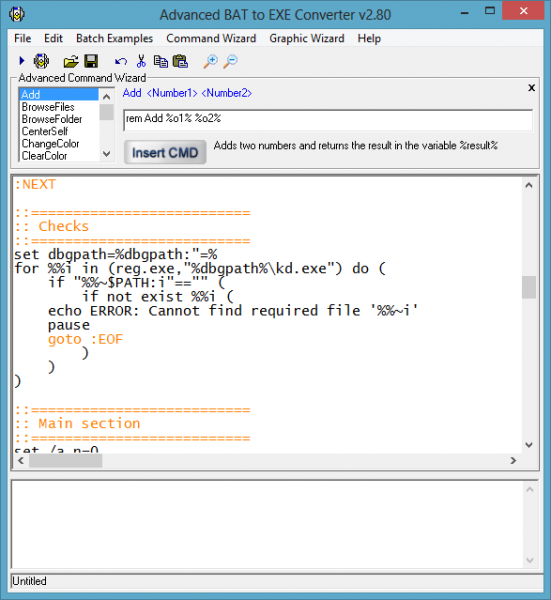Click the code editor scroll down arrow
The width and height of the screenshot is (551, 600).
pos(529,445)
